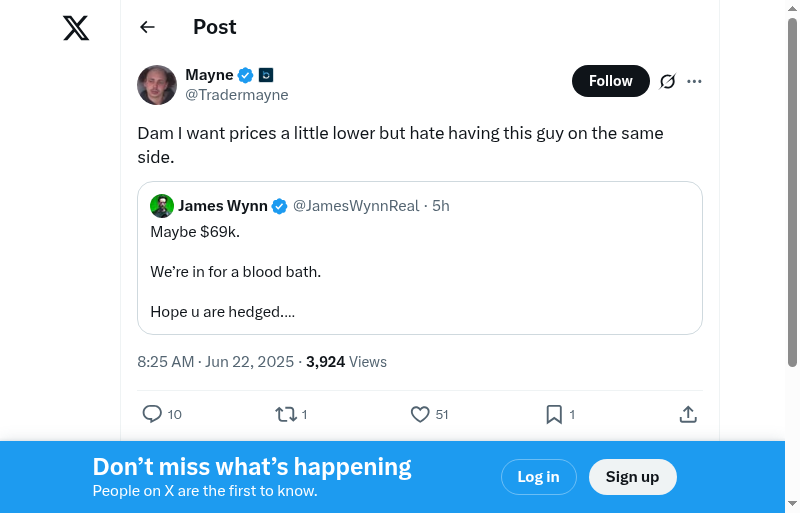Screen dimensions: 800x513
Task: Open James Wynn's quoted post
Action: 420,272
